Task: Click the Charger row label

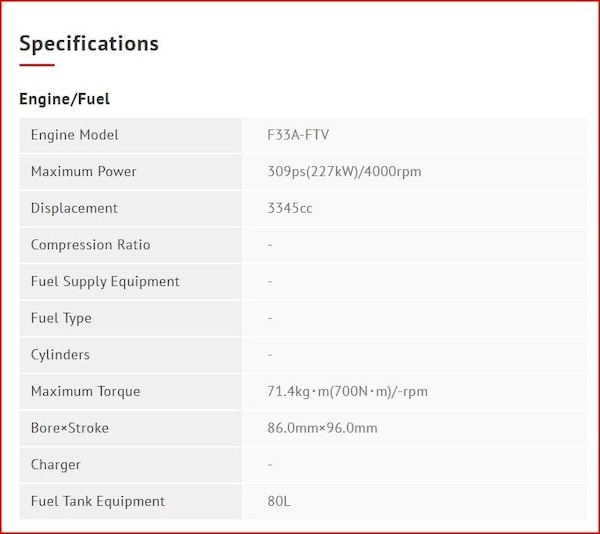Action: pyautogui.click(x=56, y=465)
